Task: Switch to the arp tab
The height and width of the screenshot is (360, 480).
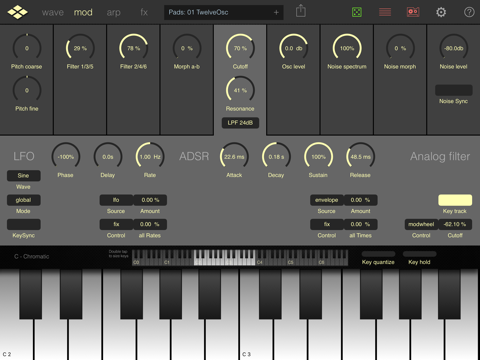Action: (114, 12)
